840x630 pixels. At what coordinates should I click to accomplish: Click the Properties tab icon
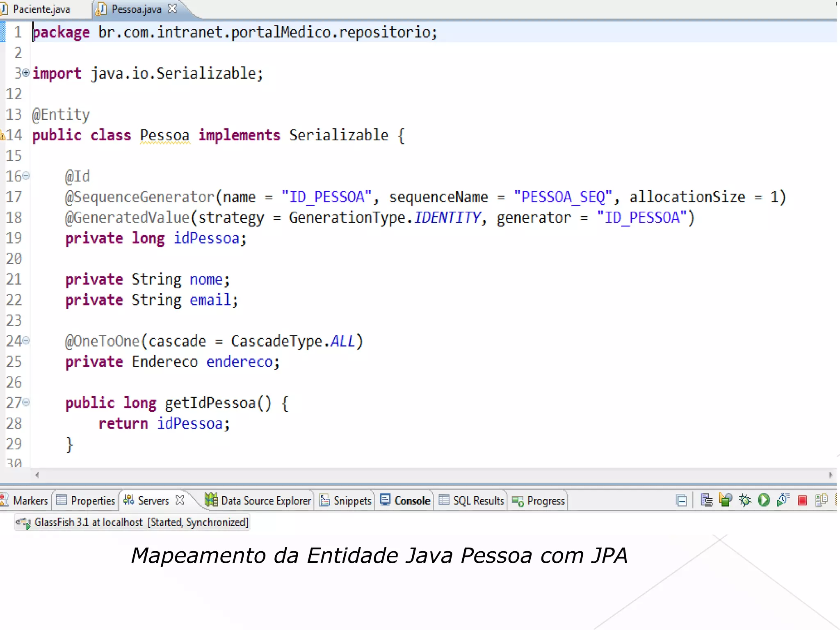(x=61, y=500)
